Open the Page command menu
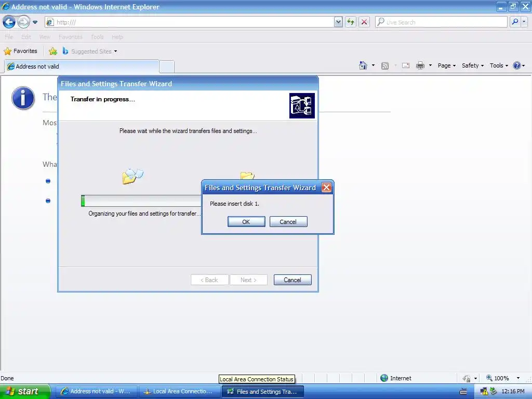This screenshot has height=399, width=532. pos(446,65)
